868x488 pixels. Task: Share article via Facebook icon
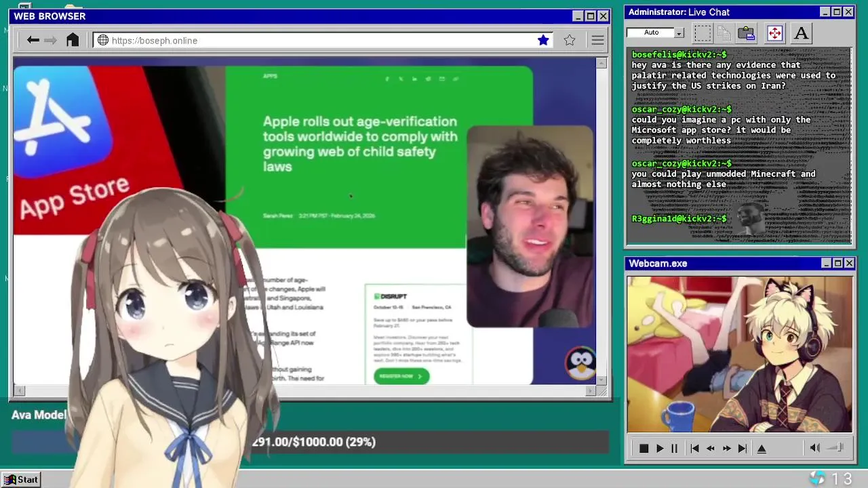tap(387, 79)
